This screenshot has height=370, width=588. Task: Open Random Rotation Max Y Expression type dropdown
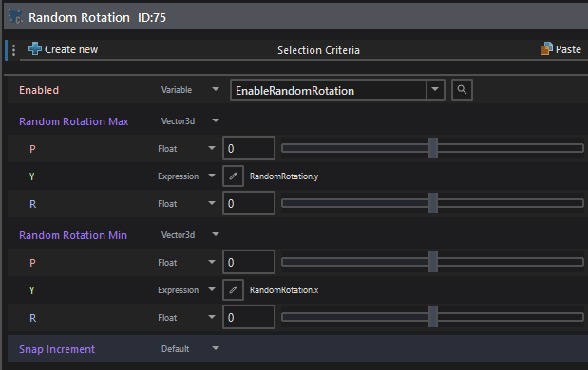point(212,176)
